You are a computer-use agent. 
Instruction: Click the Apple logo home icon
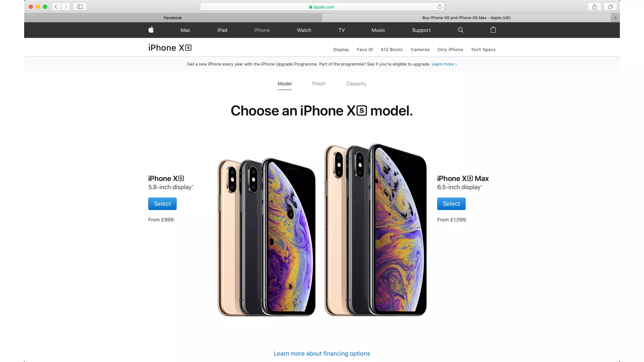pos(151,30)
